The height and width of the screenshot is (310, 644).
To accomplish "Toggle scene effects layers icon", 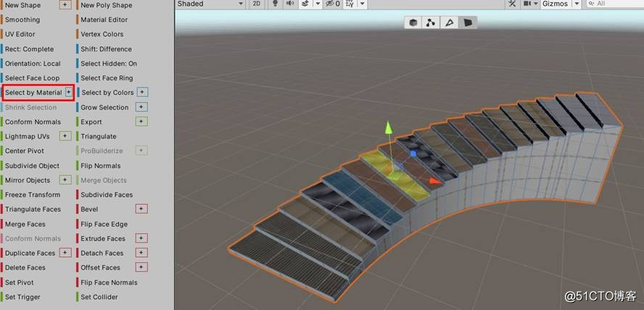I will [305, 4].
